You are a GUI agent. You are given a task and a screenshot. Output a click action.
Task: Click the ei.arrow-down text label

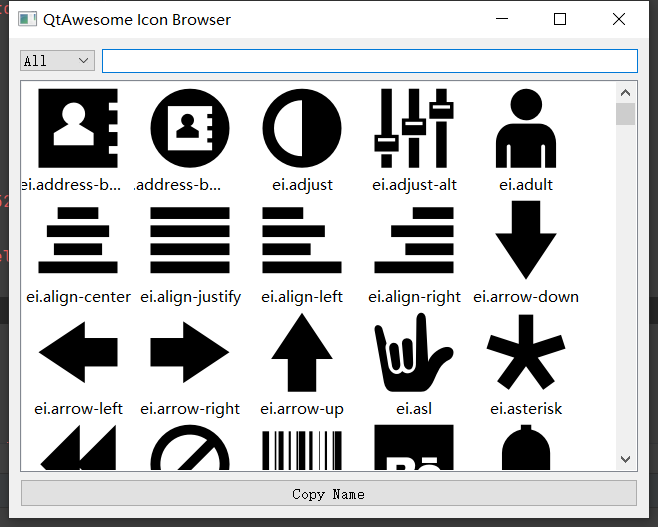(526, 297)
